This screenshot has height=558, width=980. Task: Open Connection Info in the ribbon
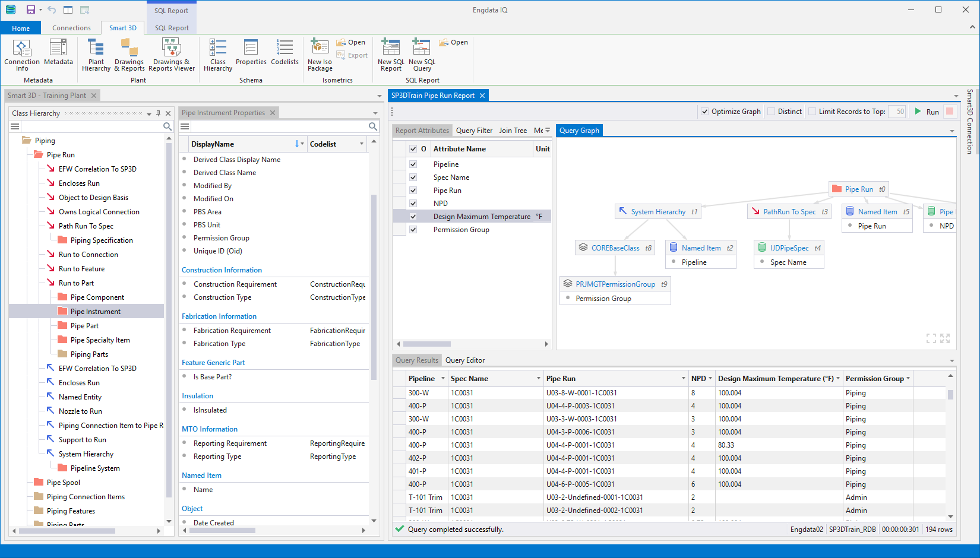(x=22, y=55)
